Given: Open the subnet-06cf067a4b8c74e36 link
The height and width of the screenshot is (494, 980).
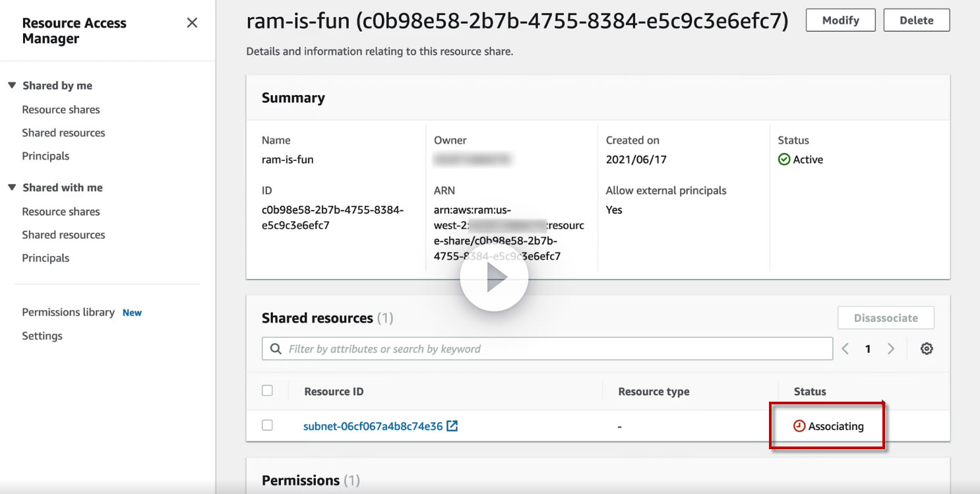Looking at the screenshot, I should (373, 426).
